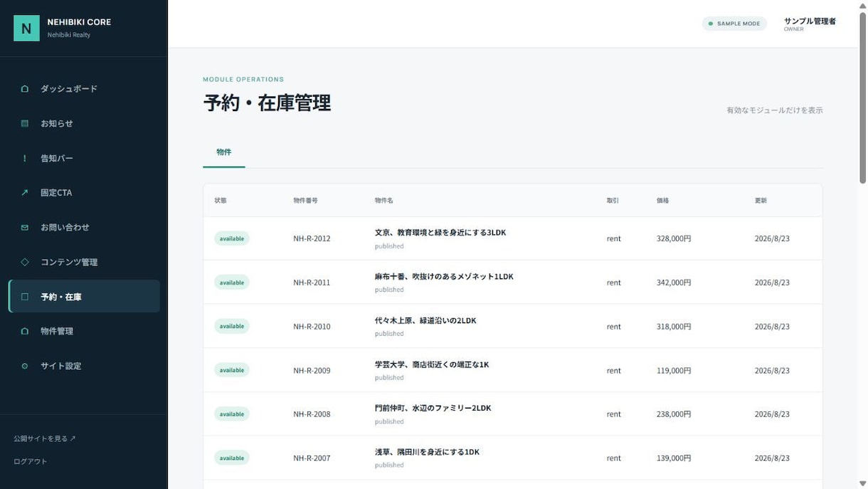This screenshot has width=868, height=489.
Task: Click the 固定CTA arrow icon
Action: [25, 193]
